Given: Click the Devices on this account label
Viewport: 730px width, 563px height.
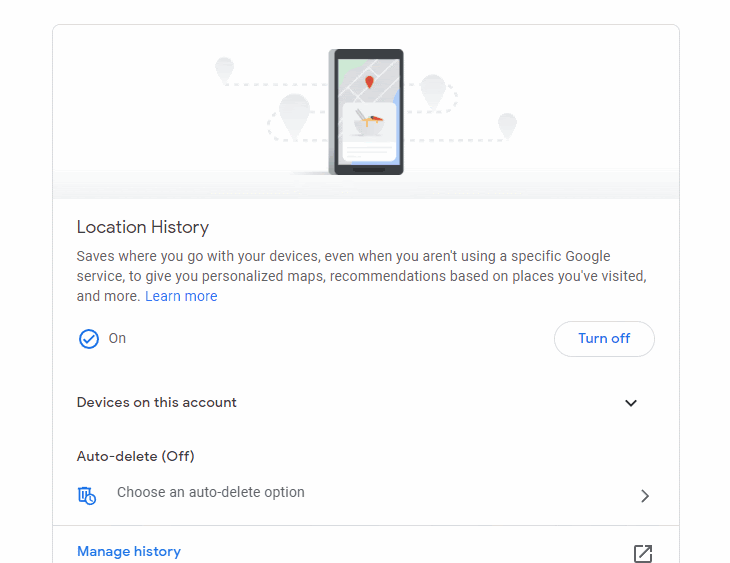Looking at the screenshot, I should 157,402.
